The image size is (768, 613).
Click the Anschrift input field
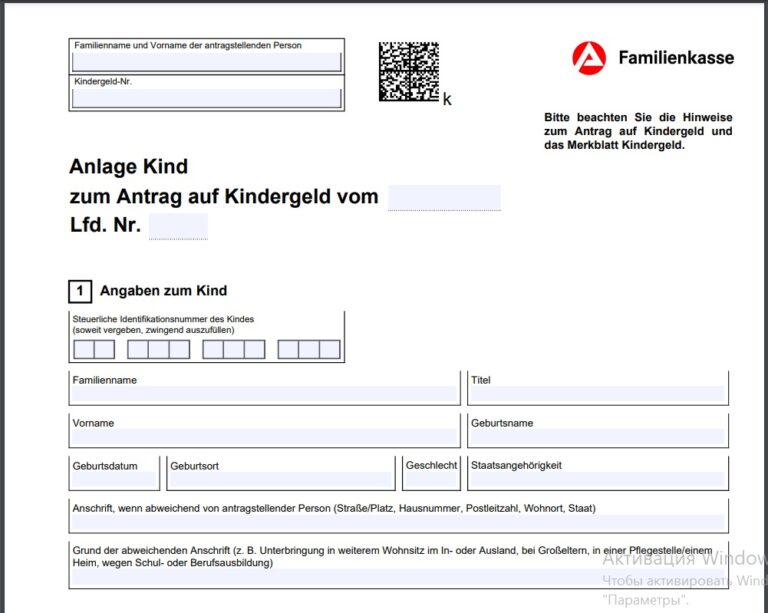[x=398, y=522]
